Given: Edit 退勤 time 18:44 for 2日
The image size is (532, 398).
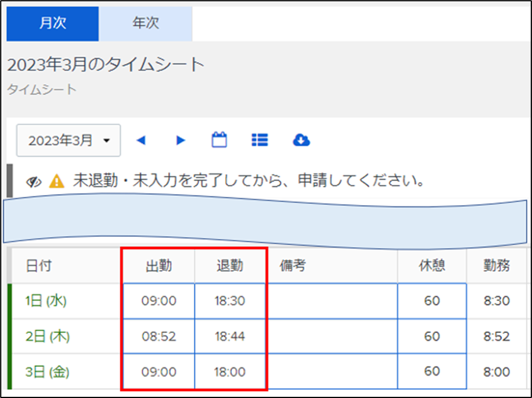Looking at the screenshot, I should tap(230, 336).
